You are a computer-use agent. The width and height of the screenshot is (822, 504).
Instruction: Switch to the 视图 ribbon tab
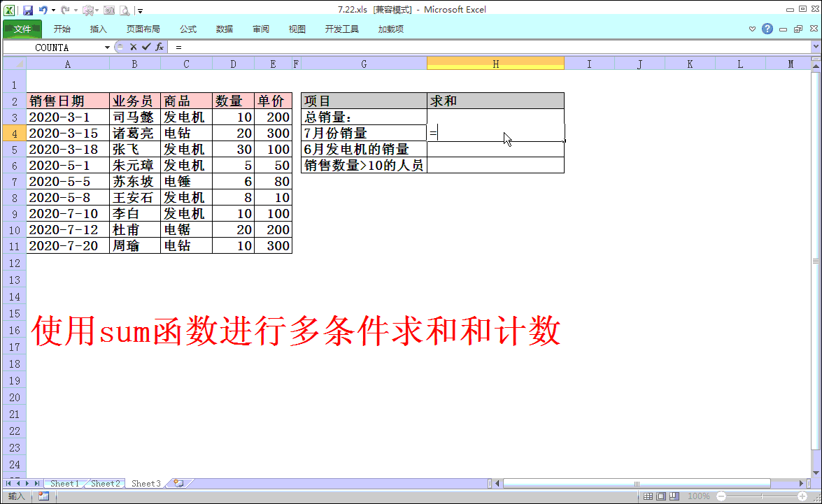coord(297,29)
